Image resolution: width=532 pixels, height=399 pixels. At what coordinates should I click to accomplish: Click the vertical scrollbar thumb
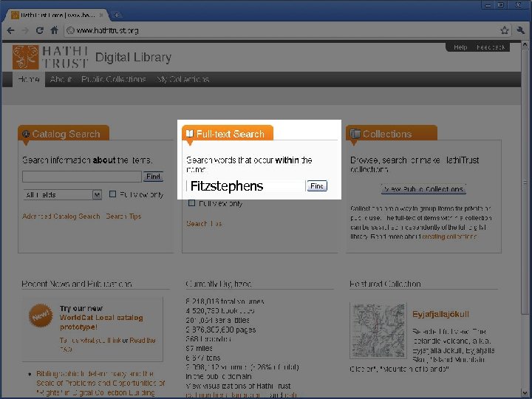tap(525, 182)
